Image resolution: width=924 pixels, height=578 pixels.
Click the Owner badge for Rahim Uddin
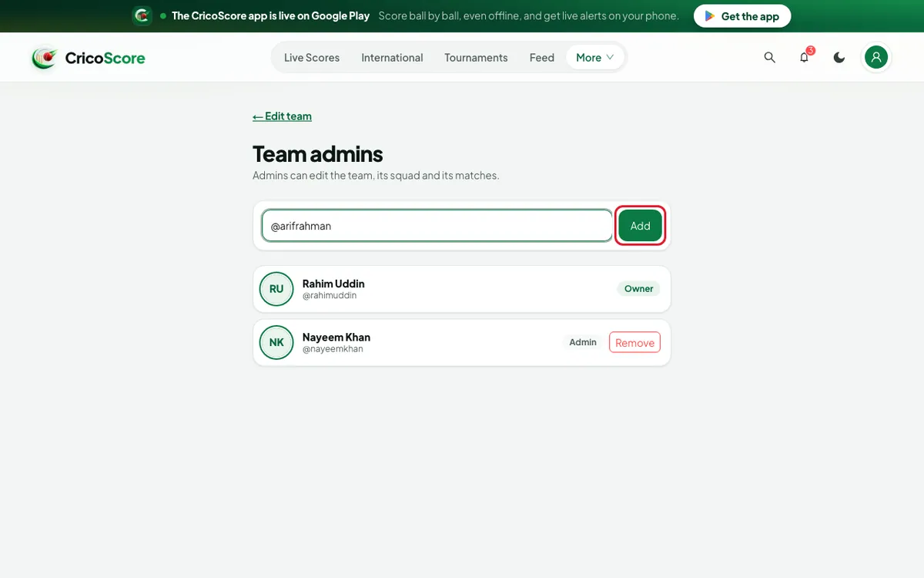[639, 289]
